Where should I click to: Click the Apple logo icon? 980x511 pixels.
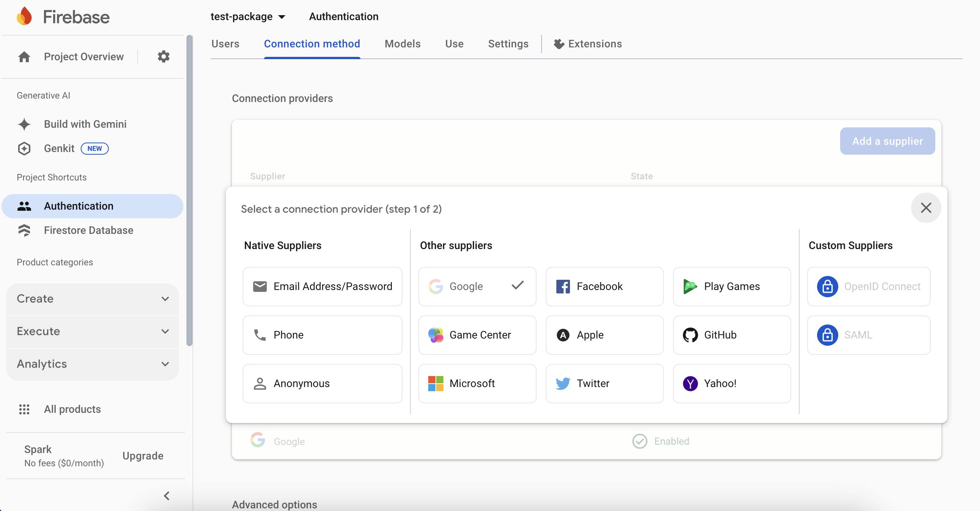(563, 335)
